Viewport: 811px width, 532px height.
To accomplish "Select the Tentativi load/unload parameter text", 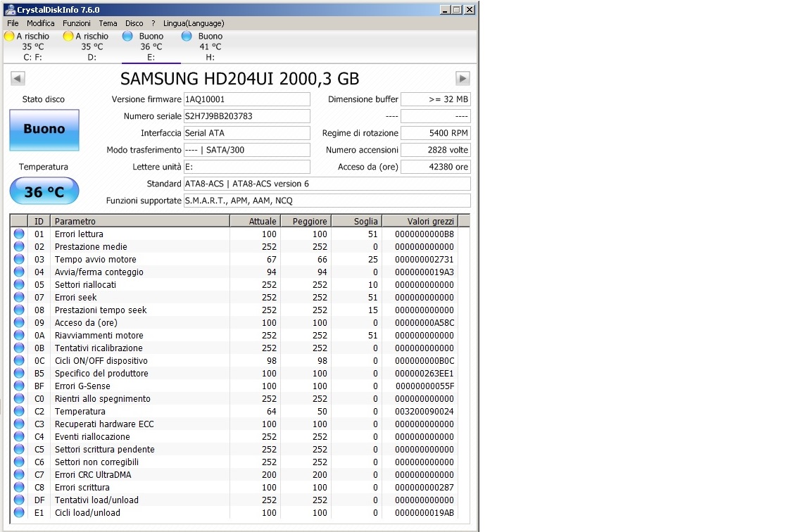I will tap(96, 500).
